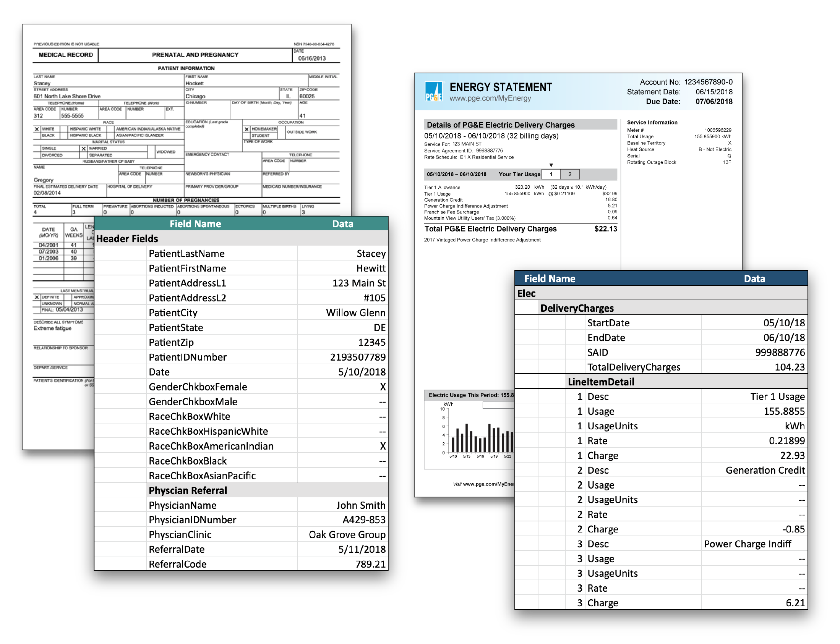The width and height of the screenshot is (840, 644).
Task: Toggle the checked MARRIED checkbox
Action: (83, 148)
